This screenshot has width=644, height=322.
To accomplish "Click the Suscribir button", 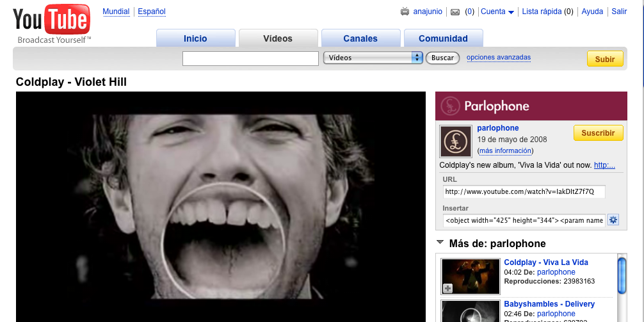I will pyautogui.click(x=598, y=133).
